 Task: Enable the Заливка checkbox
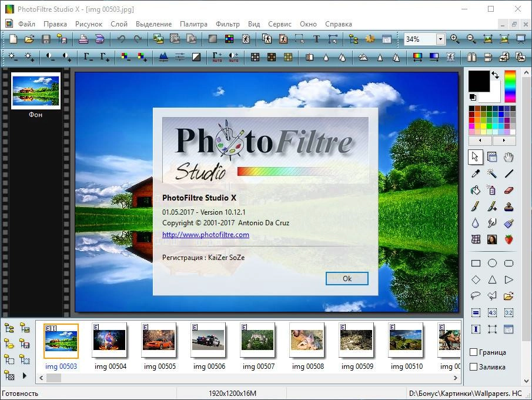474,366
